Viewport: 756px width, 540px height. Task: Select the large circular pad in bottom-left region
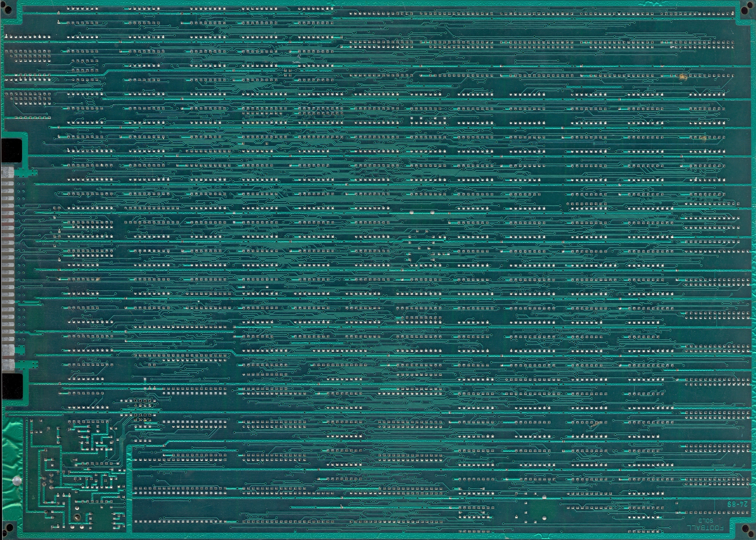tap(17, 481)
